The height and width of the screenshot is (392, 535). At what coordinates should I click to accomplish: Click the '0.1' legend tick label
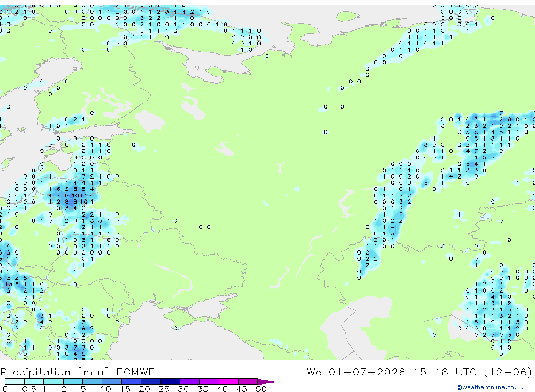point(9,389)
